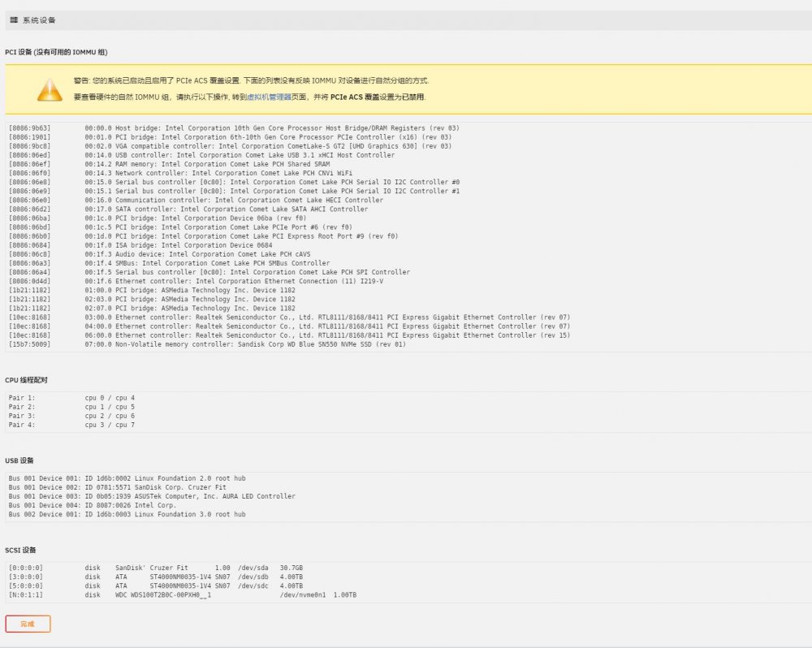
Task: Select the Serial IO I2C Controller #1 row
Action: [234, 191]
